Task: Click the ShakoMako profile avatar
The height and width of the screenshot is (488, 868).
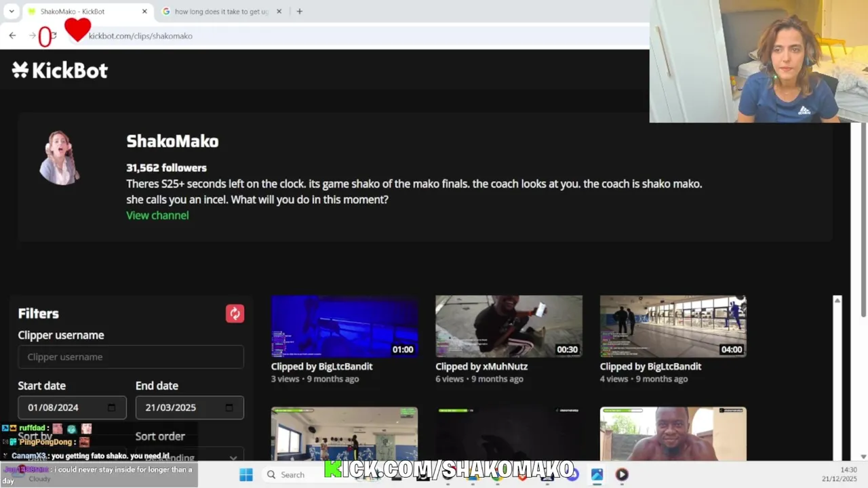Action: click(x=59, y=158)
